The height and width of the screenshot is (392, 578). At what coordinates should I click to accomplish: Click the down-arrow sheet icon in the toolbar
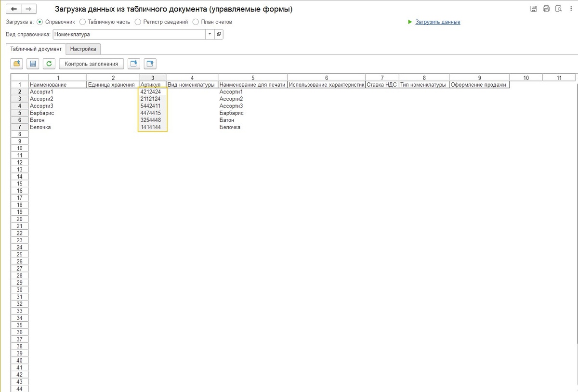coord(134,64)
